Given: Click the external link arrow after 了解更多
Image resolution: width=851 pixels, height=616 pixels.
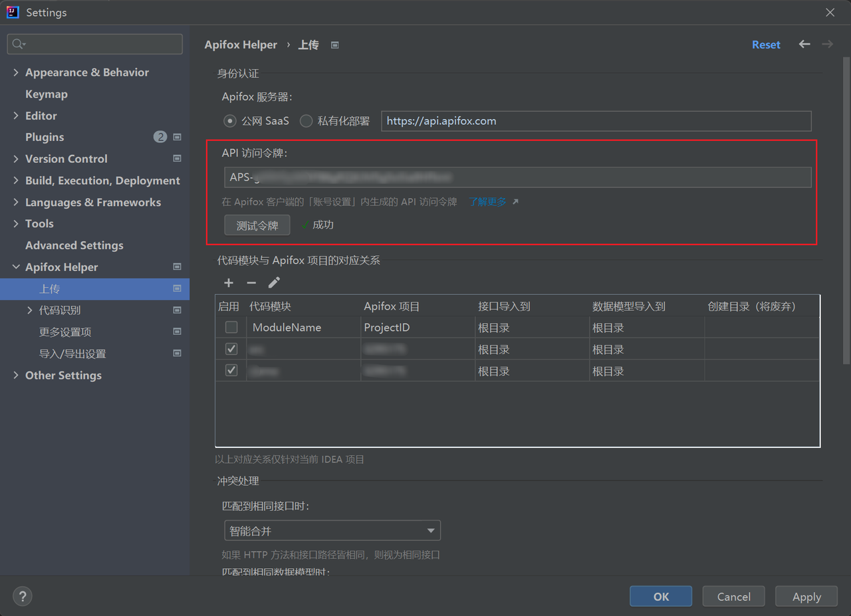Looking at the screenshot, I should [515, 201].
